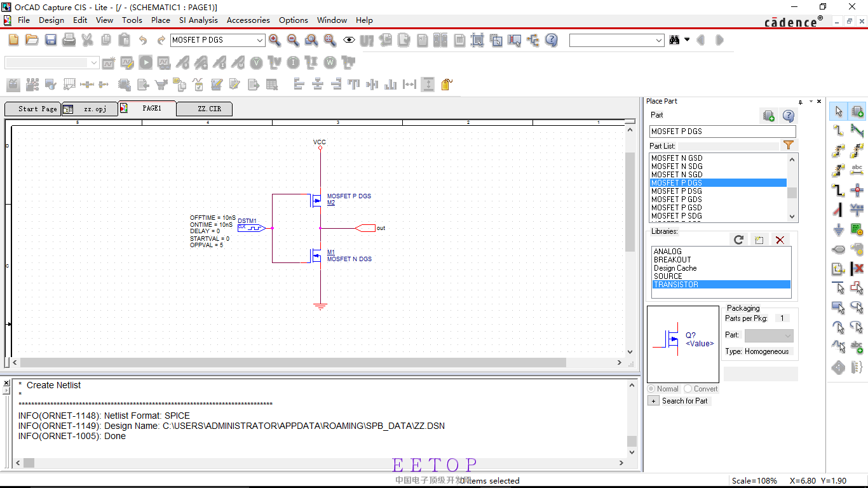
Task: Toggle the eye visibility icon in toolbar
Action: tap(348, 40)
